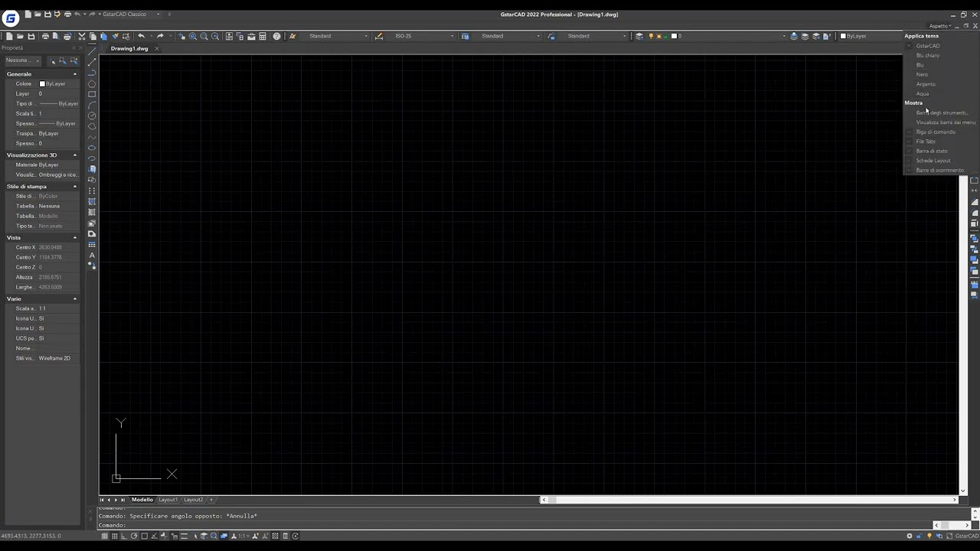This screenshot has width=980, height=551.
Task: Click the Undo arrow in the standard toolbar
Action: (x=141, y=36)
